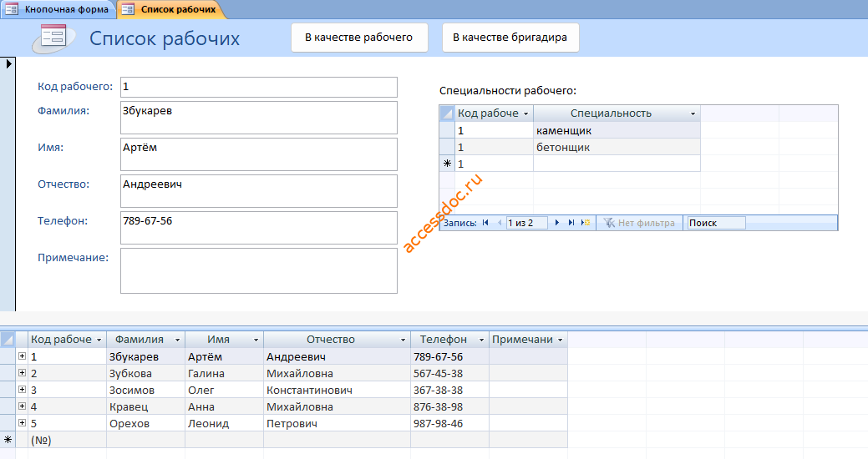Click phone cell 567-45-38
This screenshot has width=868, height=459.
click(450, 373)
